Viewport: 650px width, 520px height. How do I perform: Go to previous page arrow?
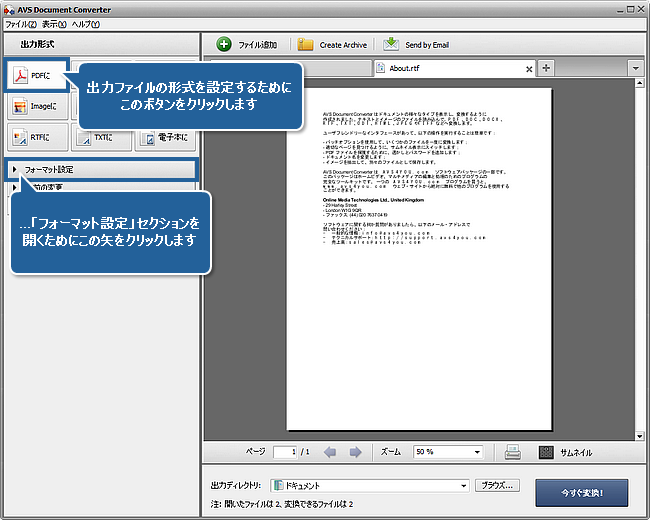330,452
